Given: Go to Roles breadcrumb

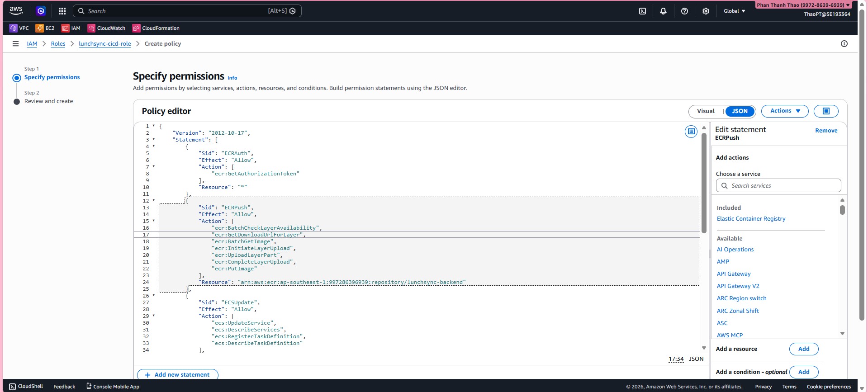Looking at the screenshot, I should tap(58, 44).
